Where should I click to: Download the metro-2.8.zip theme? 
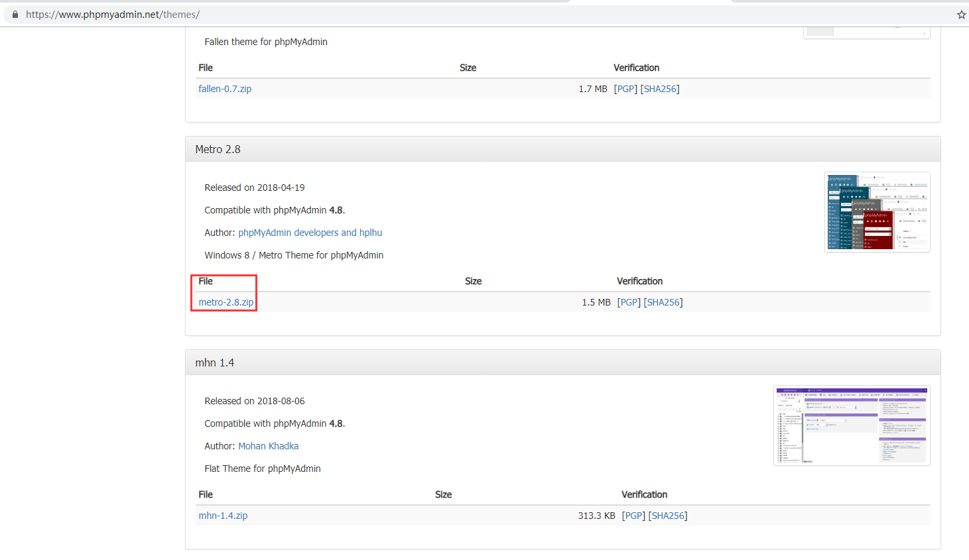(226, 302)
